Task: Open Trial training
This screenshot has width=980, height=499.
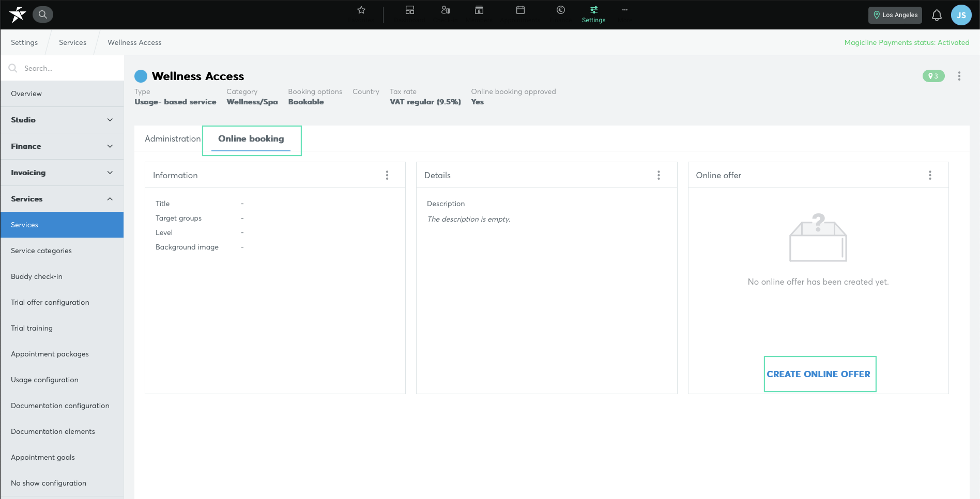Action: 62,328
